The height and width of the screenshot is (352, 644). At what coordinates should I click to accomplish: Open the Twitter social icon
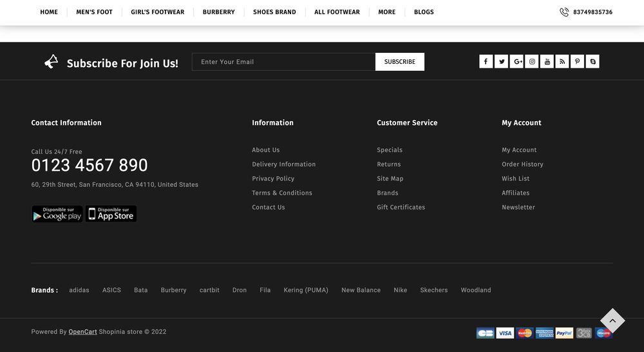[501, 62]
